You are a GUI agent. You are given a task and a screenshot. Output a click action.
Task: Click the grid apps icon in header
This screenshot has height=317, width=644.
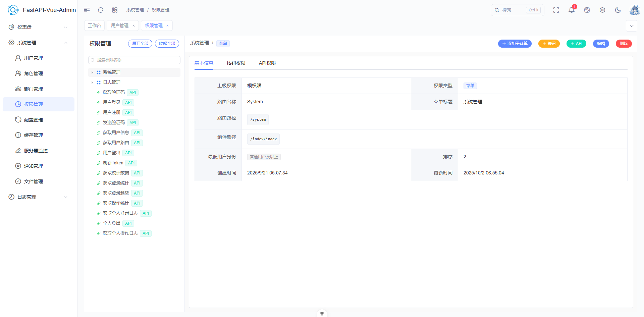pyautogui.click(x=115, y=10)
